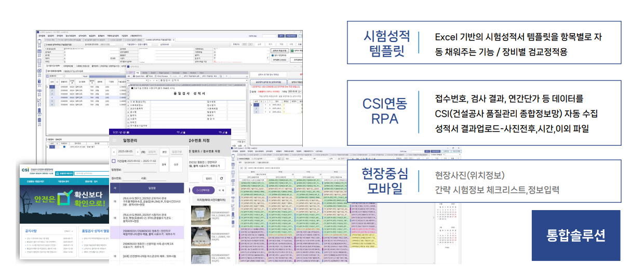Screen dimensions: 644x276
Task: Click 기본정보 관리 in the csi website navigation
Action: tap(63, 182)
